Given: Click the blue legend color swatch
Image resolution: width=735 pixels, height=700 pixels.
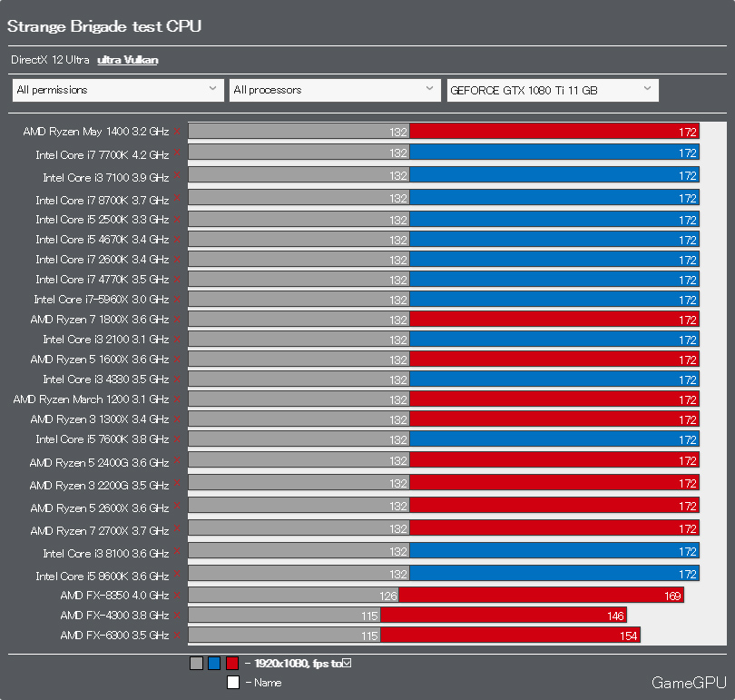Looking at the screenshot, I should 214,663.
